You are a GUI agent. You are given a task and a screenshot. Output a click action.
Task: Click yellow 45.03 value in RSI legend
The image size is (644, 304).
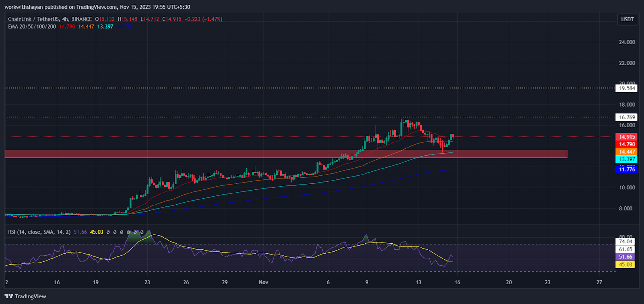(97, 232)
